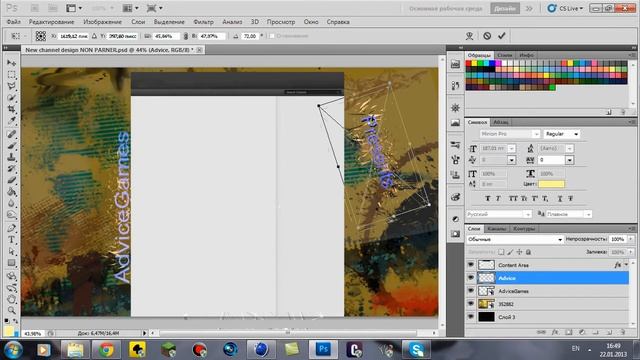Hide the Advice layer
The height and width of the screenshot is (360, 640).
(471, 278)
